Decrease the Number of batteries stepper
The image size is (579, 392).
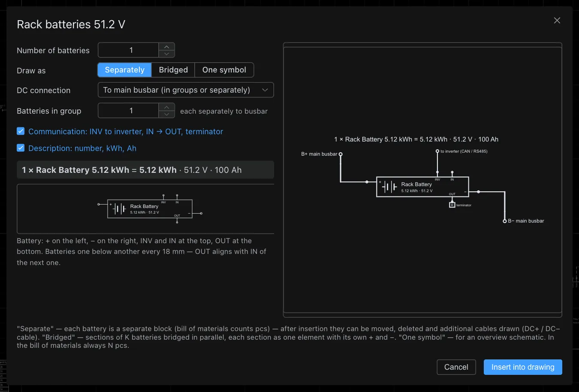(166, 54)
